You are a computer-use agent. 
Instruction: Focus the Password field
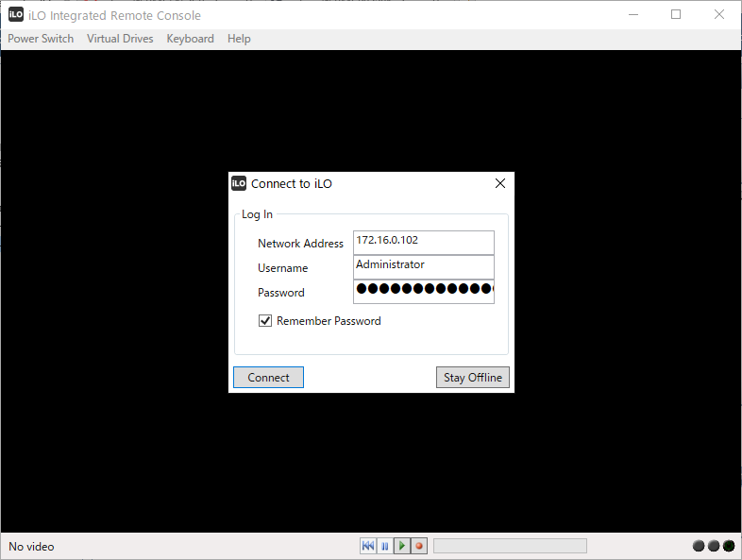point(424,292)
